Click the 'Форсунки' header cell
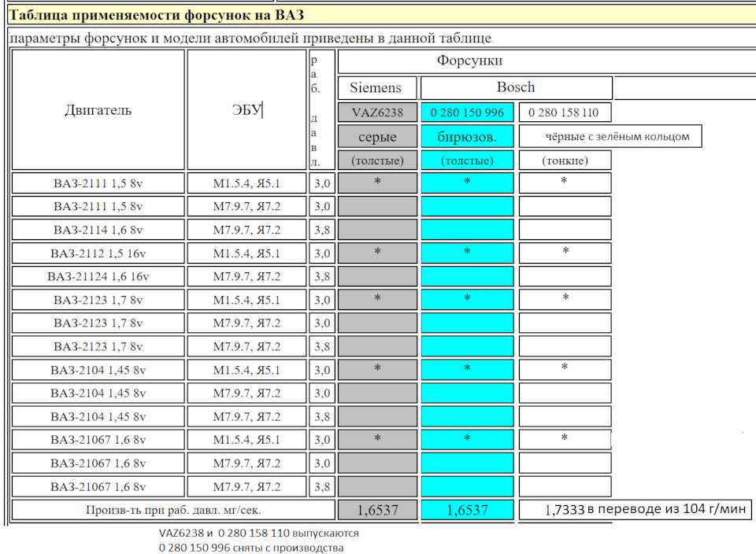 tap(547, 61)
